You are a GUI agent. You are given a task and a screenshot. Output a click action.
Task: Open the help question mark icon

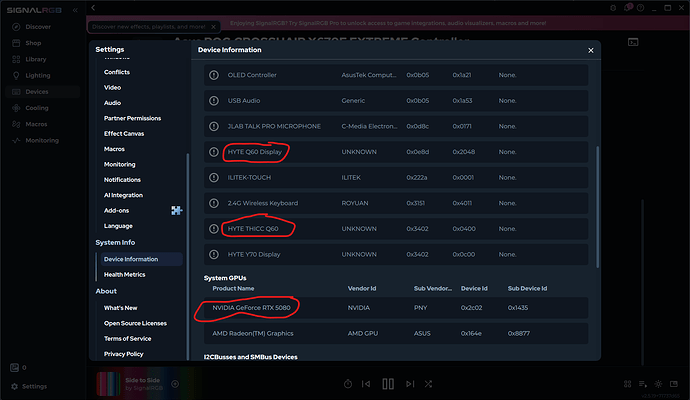(640, 8)
